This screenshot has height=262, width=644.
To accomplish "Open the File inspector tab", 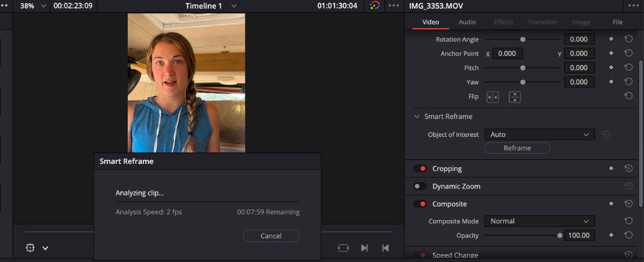I will click(x=618, y=22).
